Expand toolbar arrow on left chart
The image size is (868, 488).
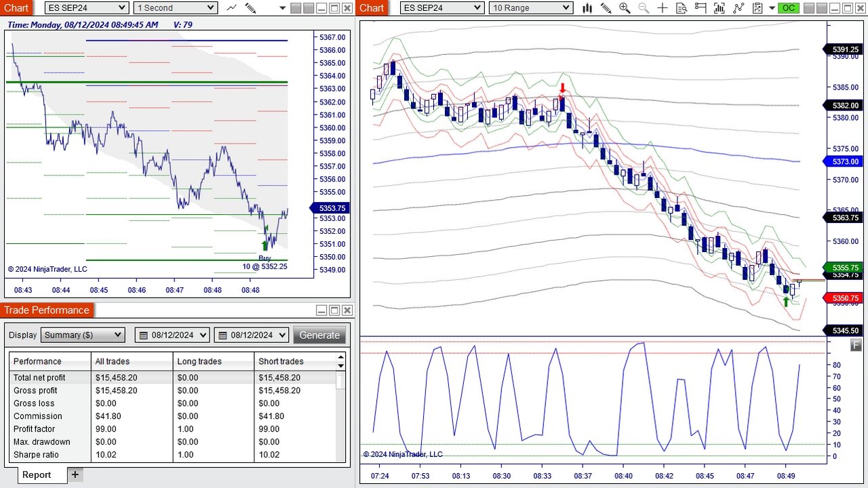pos(283,8)
